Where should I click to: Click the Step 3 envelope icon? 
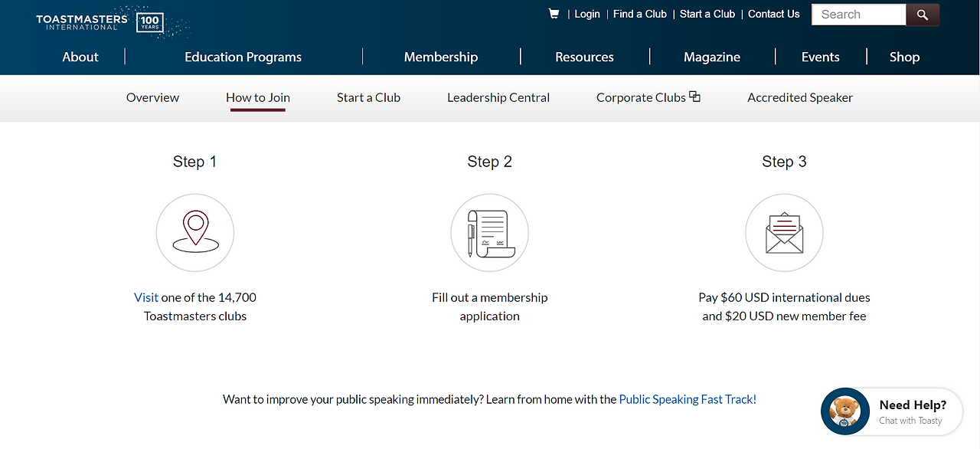pos(784,233)
